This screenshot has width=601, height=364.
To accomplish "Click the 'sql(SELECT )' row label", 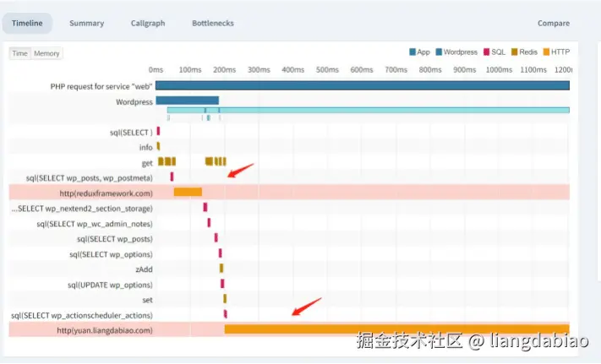I will point(131,133).
